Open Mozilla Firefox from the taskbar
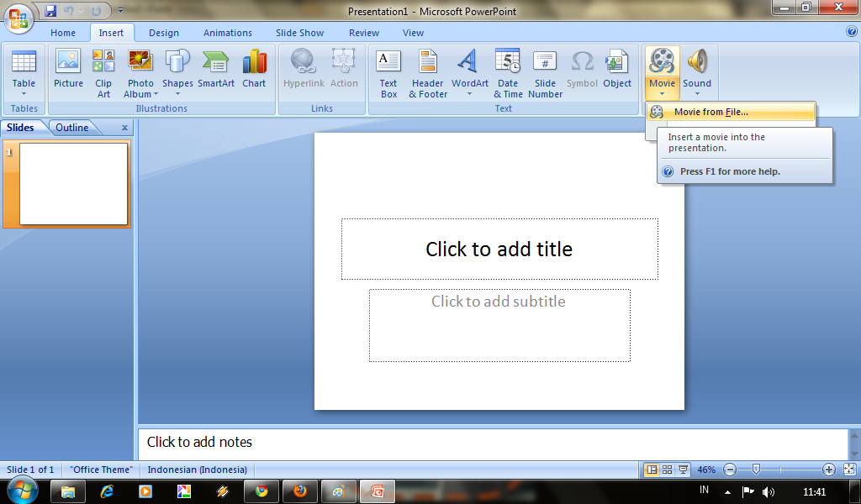The width and height of the screenshot is (861, 504). point(299,491)
